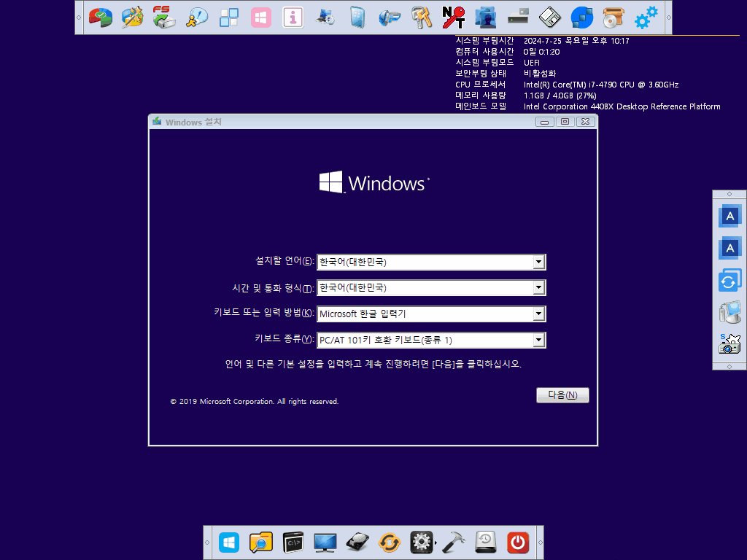This screenshot has width=747, height=560.
Task: Minimize the Windows 설치 window
Action: [544, 122]
